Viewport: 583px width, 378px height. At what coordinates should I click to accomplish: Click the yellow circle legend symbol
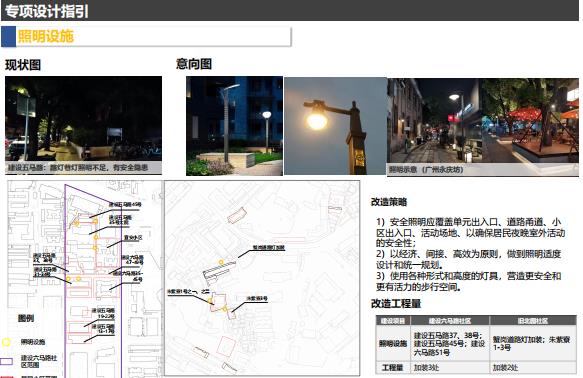pyautogui.click(x=6, y=342)
